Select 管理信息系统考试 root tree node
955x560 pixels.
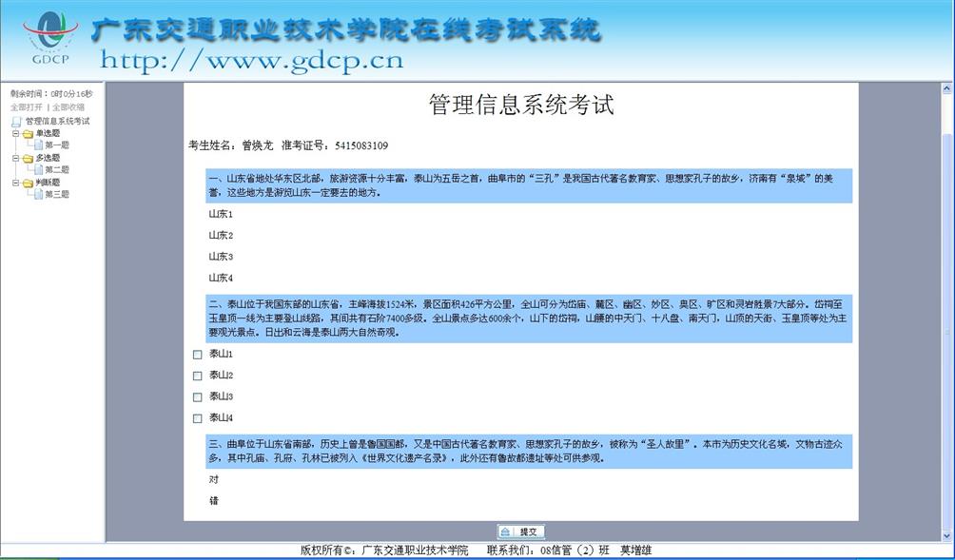57,121
